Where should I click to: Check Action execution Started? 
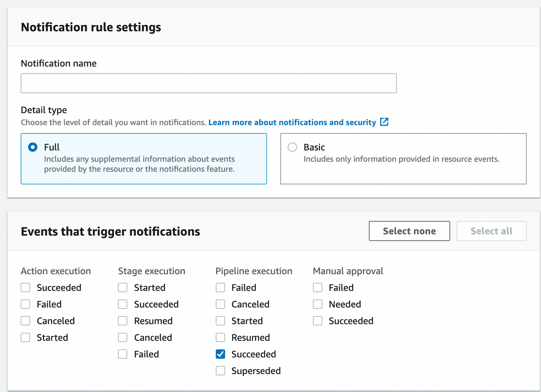tap(25, 337)
